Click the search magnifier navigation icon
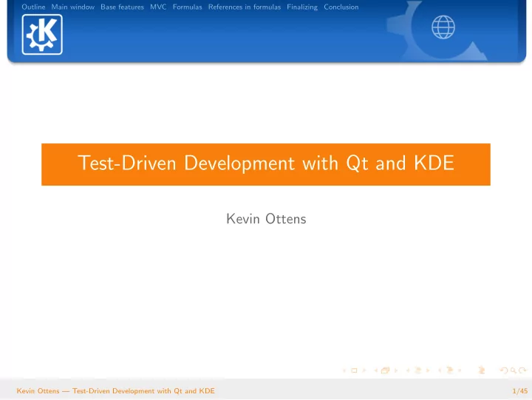 [x=514, y=370]
